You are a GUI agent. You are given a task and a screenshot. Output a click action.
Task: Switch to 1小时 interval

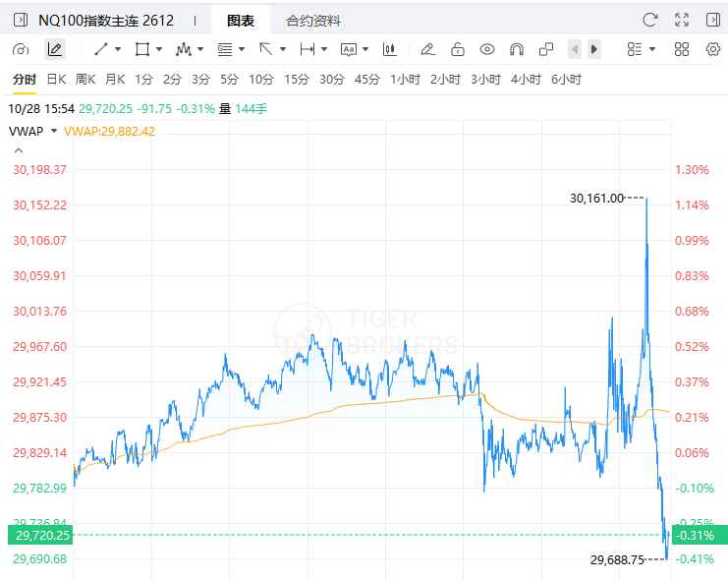click(x=405, y=80)
